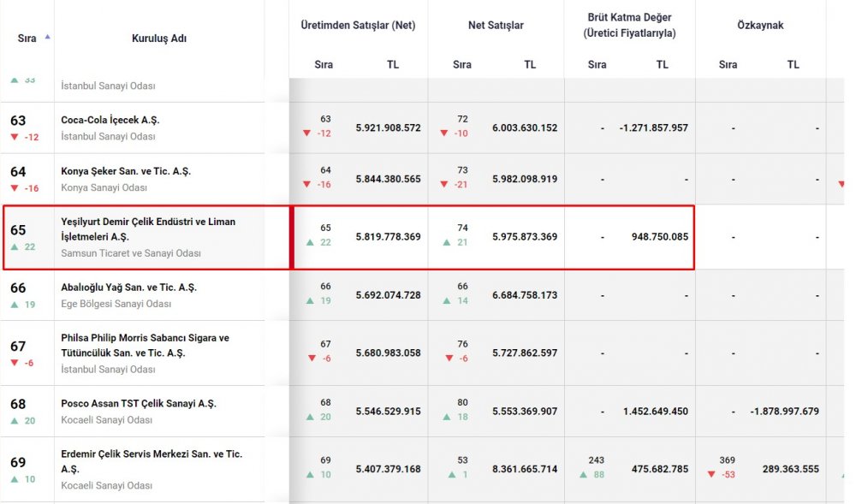Open Coca-Cola İçecek A.Ş. company entry
This screenshot has height=504, width=856.
[110, 120]
